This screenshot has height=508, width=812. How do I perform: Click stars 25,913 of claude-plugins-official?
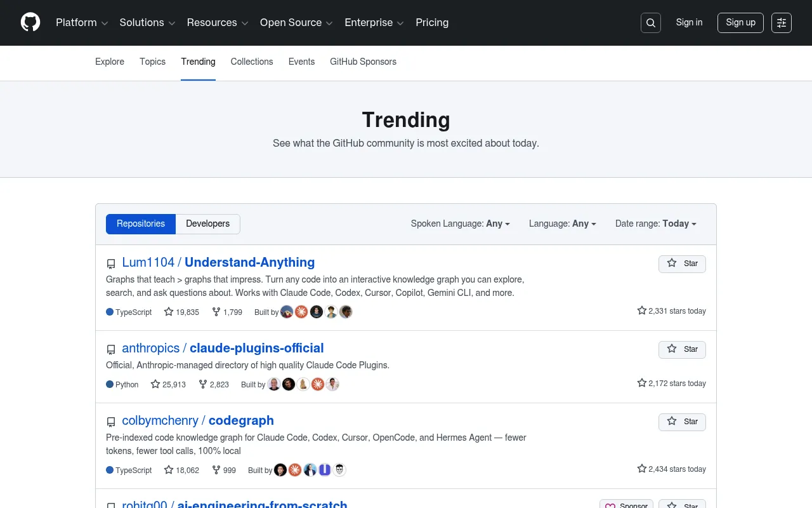[x=168, y=384]
